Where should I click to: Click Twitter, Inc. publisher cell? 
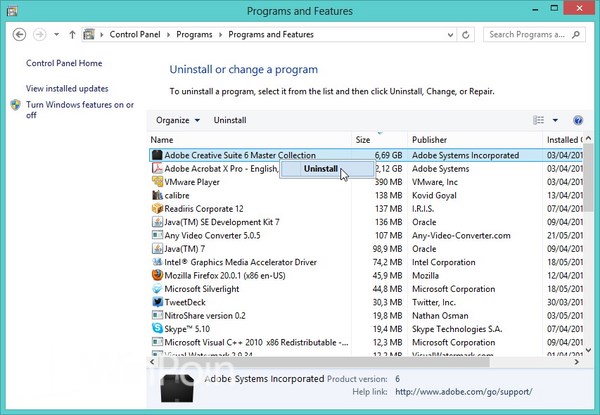click(434, 303)
